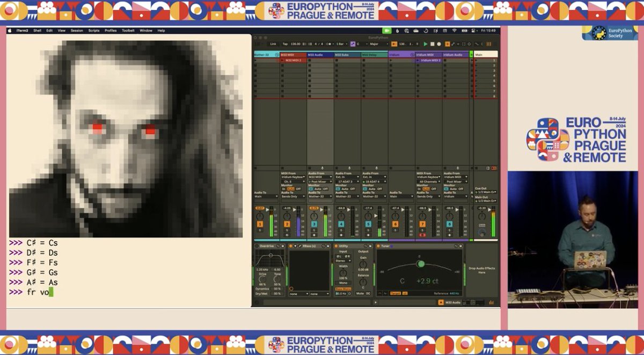Click the Wi-Fi icon in menu bar
The image size is (644, 355).
tap(454, 31)
